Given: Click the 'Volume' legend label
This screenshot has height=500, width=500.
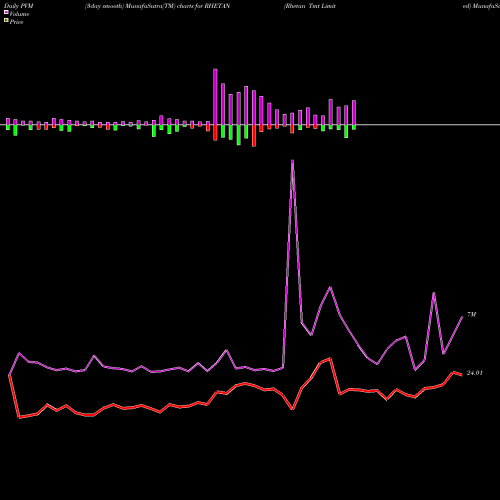Looking at the screenshot, I should pos(19,14).
